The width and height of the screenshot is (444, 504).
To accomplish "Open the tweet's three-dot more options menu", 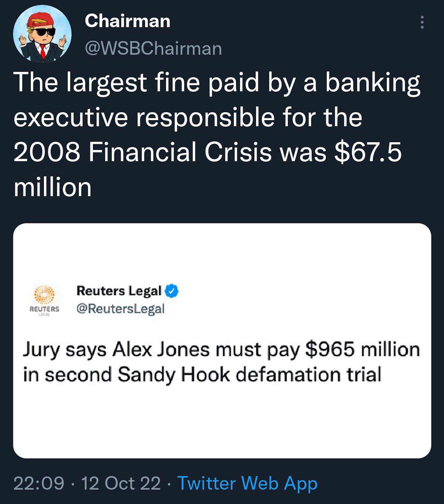I will pyautogui.click(x=422, y=22).
